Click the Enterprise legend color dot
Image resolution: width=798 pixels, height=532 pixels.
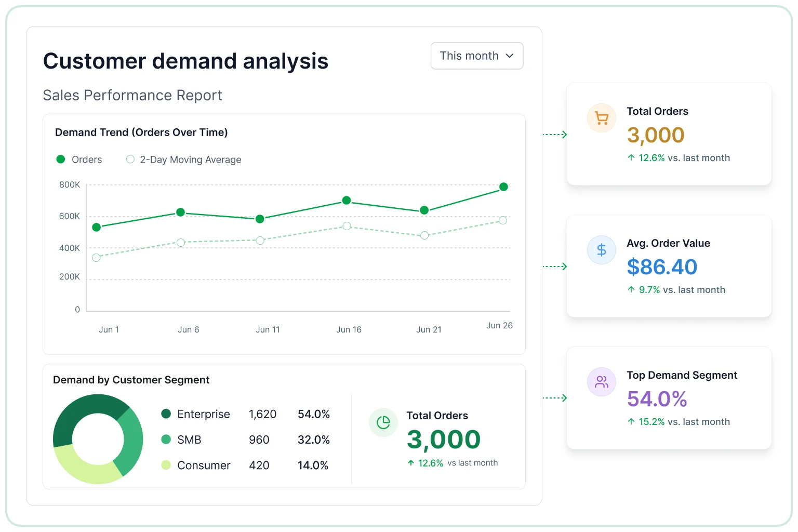click(x=166, y=414)
